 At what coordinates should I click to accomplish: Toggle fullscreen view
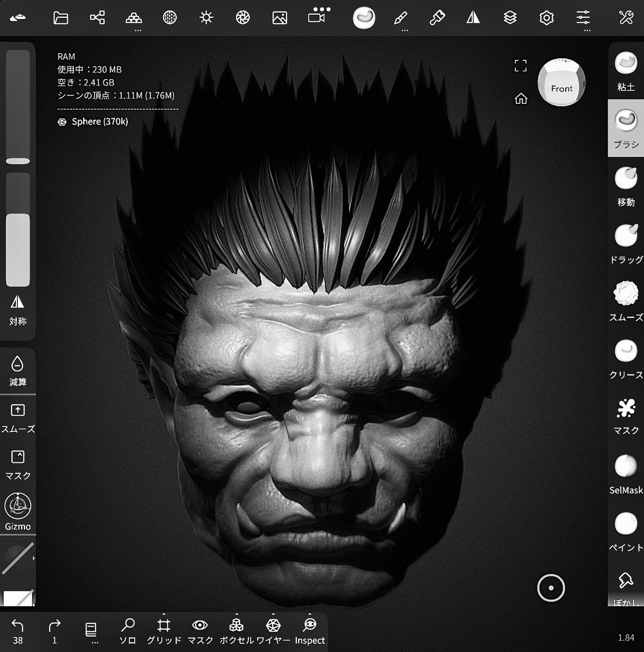pyautogui.click(x=521, y=66)
